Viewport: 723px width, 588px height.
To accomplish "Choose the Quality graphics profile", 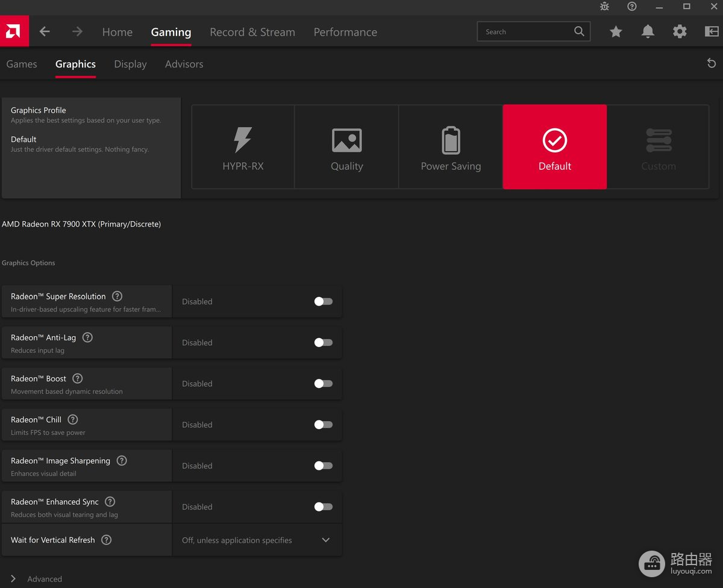I will (x=347, y=147).
